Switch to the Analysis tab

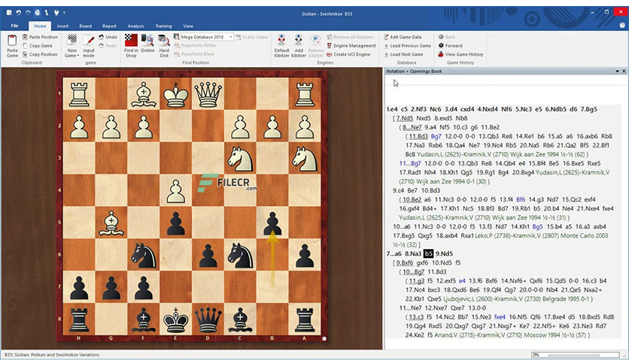pyautogui.click(x=135, y=26)
